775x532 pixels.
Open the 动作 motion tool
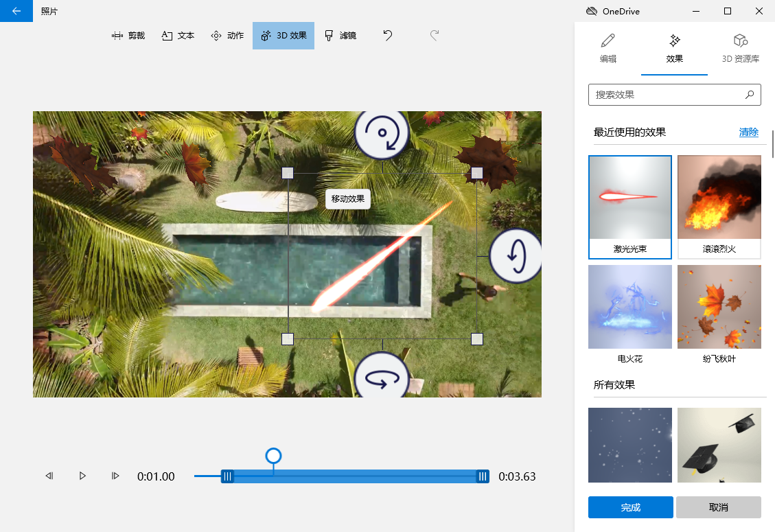click(227, 36)
